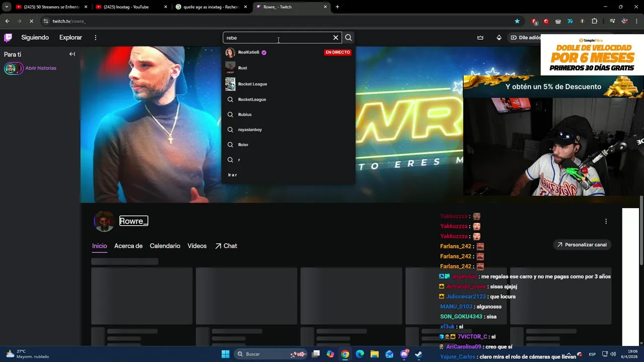Open Discord from taskbar
Image resolution: width=644 pixels, height=362 pixels.
(404, 354)
